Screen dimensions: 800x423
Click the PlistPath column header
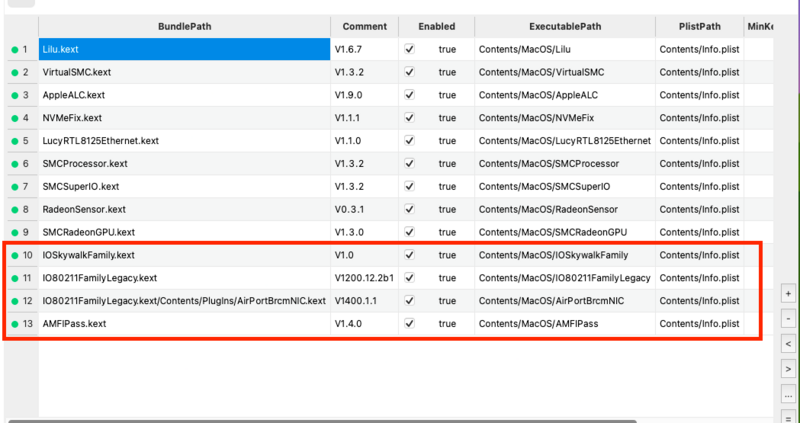coord(699,27)
